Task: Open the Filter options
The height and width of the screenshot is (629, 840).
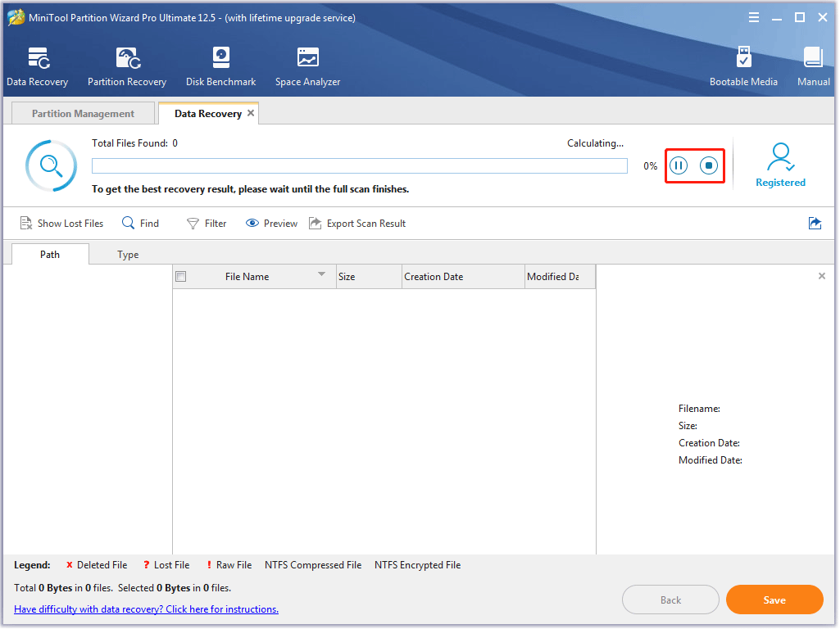Action: [x=207, y=224]
